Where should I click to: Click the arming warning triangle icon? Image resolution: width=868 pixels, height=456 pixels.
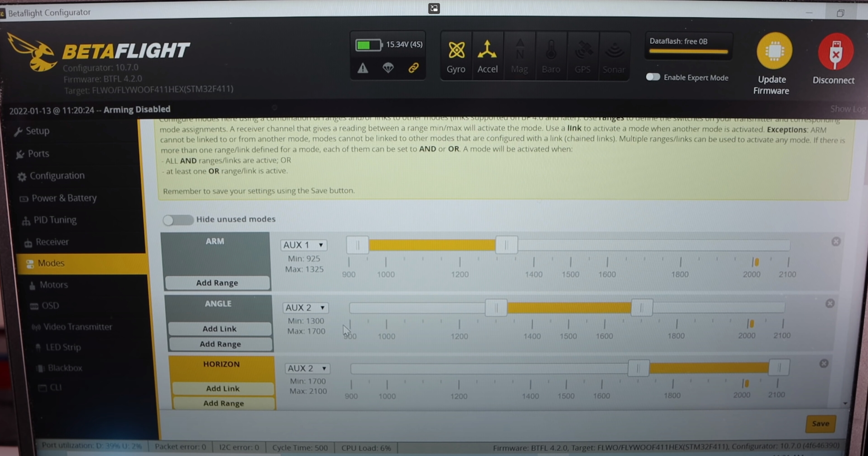(363, 68)
